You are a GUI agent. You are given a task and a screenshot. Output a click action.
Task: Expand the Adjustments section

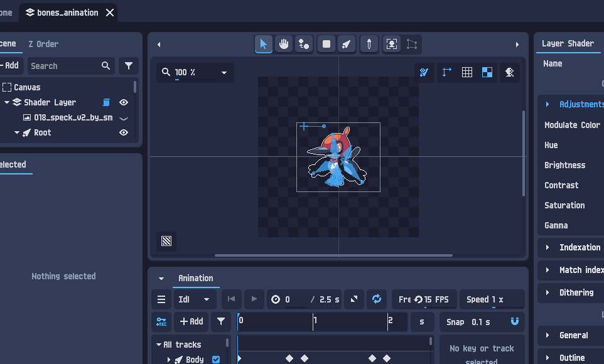[x=547, y=104]
